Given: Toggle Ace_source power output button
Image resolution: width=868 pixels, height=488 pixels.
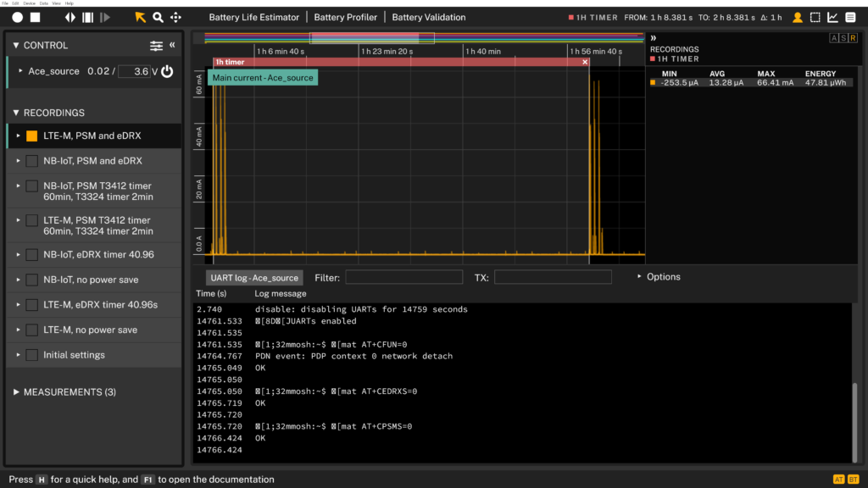Looking at the screenshot, I should click(x=167, y=72).
